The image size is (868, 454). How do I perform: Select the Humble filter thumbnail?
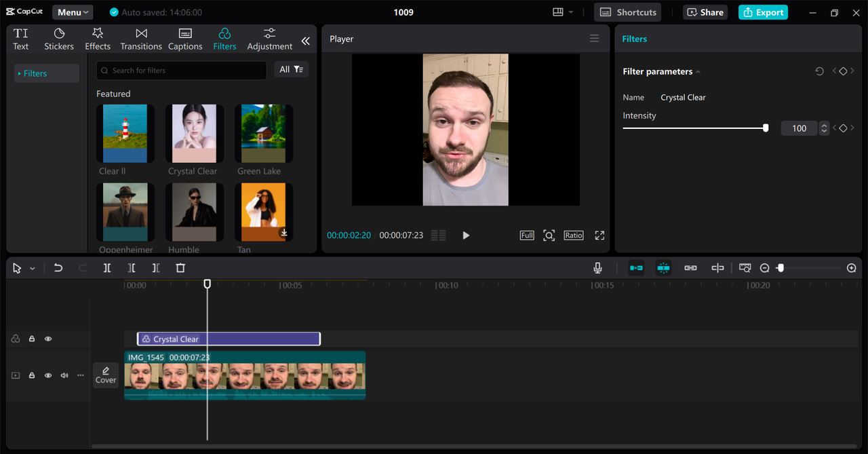click(x=195, y=212)
